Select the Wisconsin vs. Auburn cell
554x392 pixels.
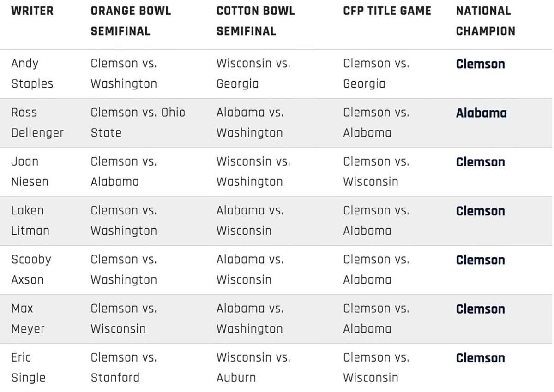(253, 367)
